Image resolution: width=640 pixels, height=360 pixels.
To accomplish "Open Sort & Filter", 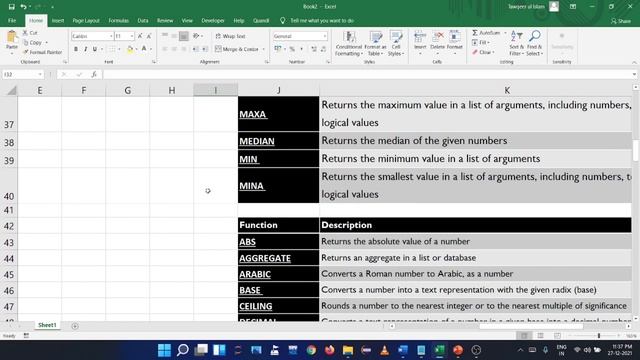I will 516,43.
